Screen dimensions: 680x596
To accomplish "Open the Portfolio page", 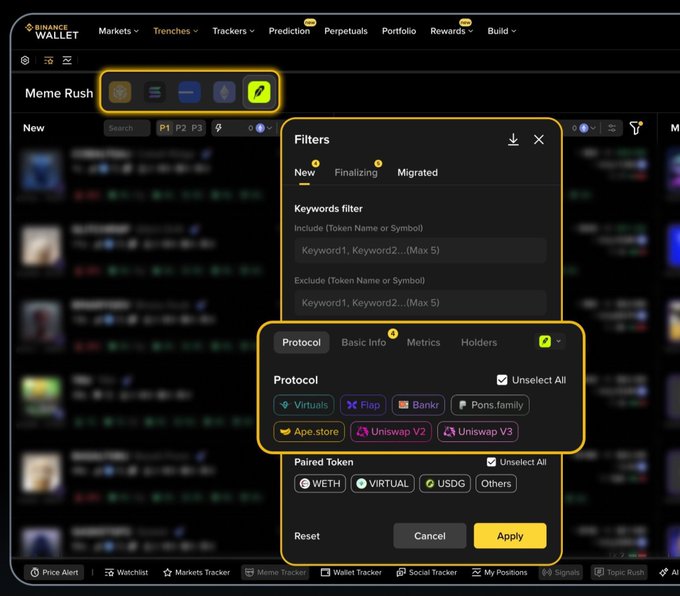I will 399,31.
